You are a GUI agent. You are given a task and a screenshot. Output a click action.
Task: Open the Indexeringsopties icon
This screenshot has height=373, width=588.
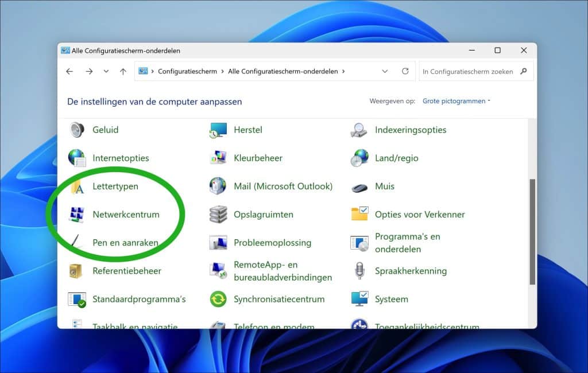pyautogui.click(x=359, y=130)
